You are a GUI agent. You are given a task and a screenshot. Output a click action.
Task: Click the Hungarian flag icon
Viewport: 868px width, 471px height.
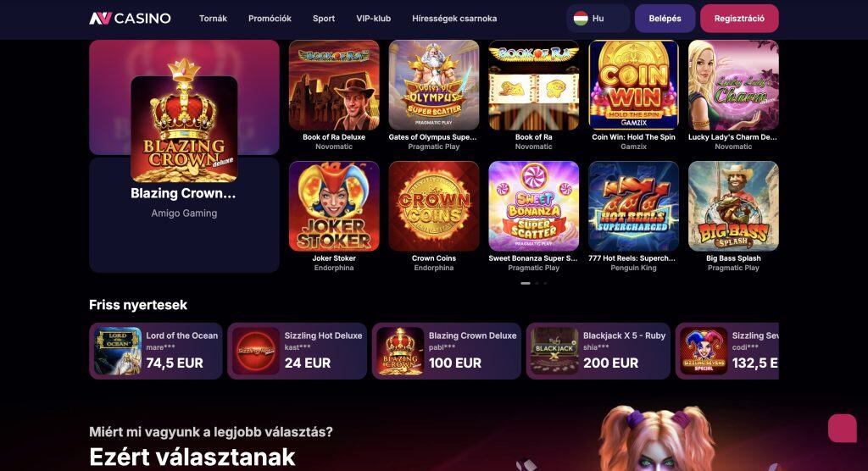pyautogui.click(x=580, y=19)
